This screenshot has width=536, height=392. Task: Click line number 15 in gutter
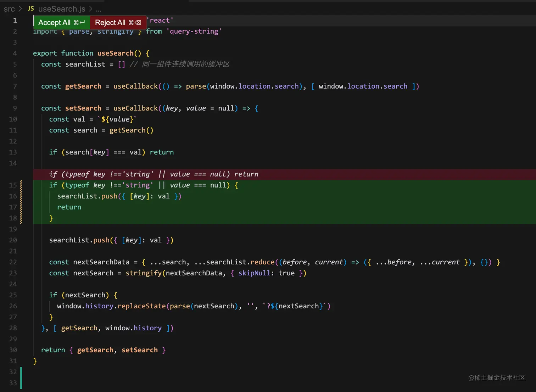(13, 185)
